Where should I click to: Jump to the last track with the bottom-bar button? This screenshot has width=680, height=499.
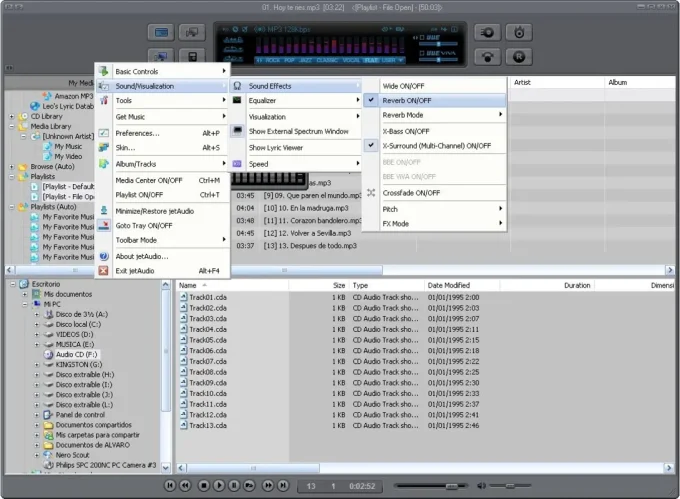pos(285,485)
